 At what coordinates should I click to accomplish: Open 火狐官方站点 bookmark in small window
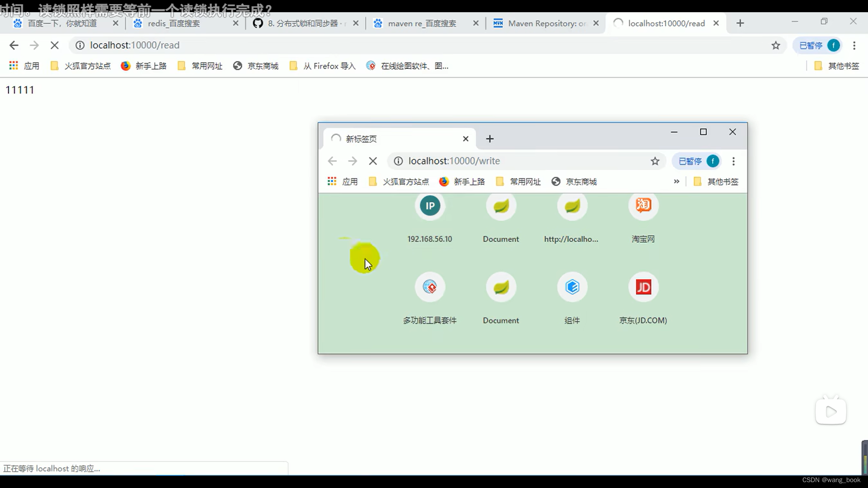pyautogui.click(x=399, y=182)
